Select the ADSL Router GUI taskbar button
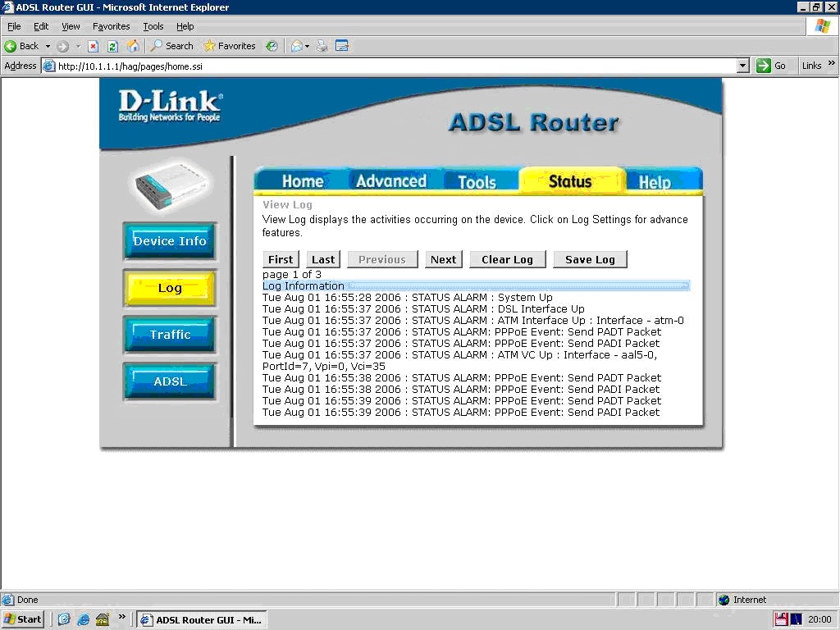 click(202, 620)
